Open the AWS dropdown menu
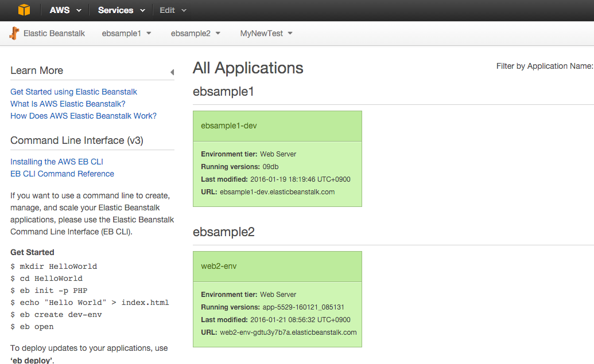 (65, 10)
